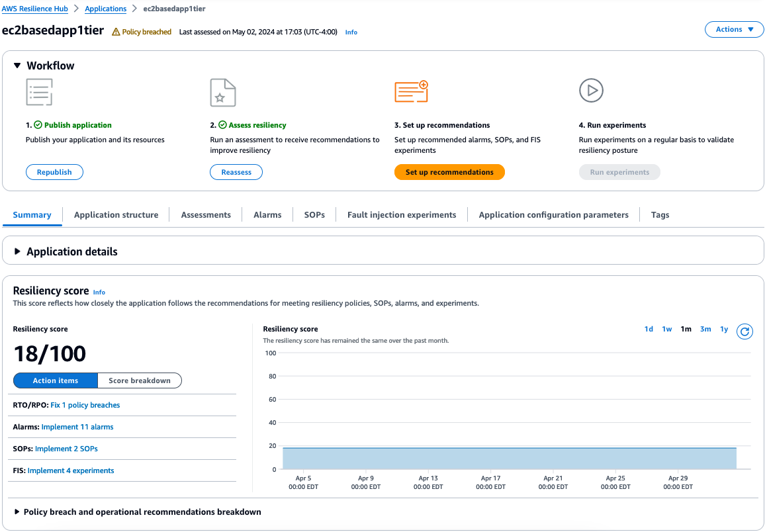Expand Policy breach and operational recommendations breakdown
Viewport: 767px width, 532px height.
pos(17,512)
